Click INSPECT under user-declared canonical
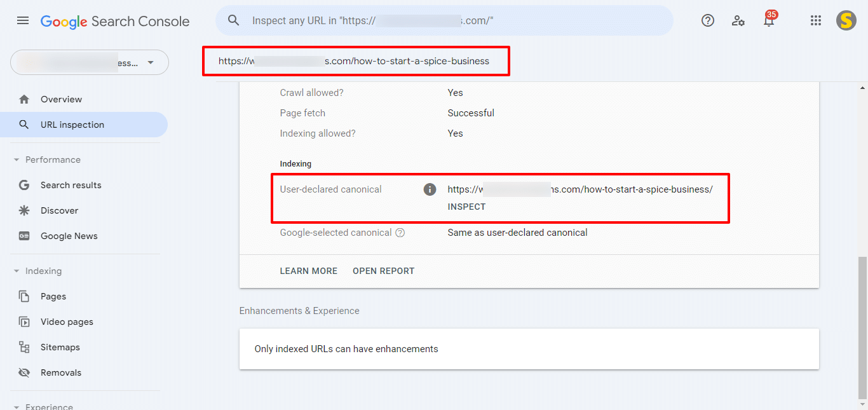This screenshot has width=868, height=410. pyautogui.click(x=466, y=207)
